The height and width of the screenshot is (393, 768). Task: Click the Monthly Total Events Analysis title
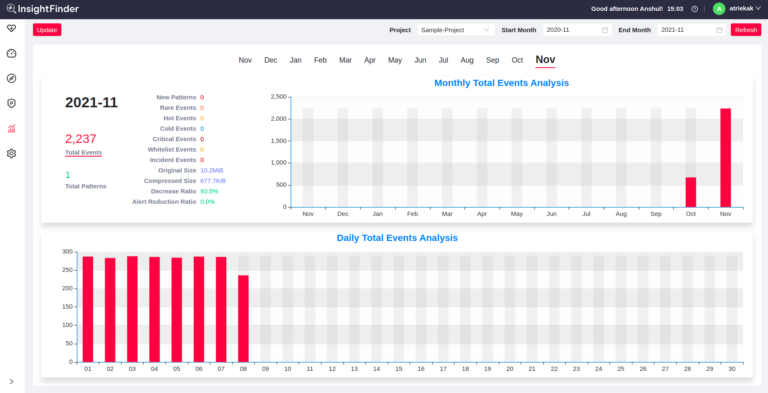click(502, 83)
